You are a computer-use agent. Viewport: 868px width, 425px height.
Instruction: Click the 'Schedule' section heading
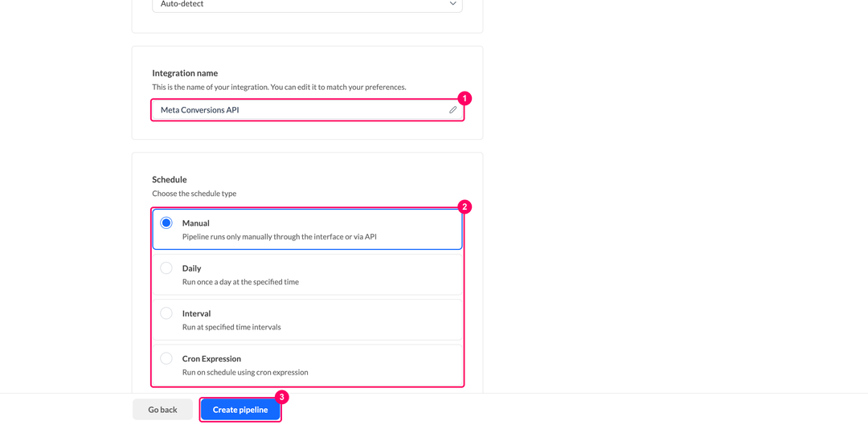pos(170,179)
